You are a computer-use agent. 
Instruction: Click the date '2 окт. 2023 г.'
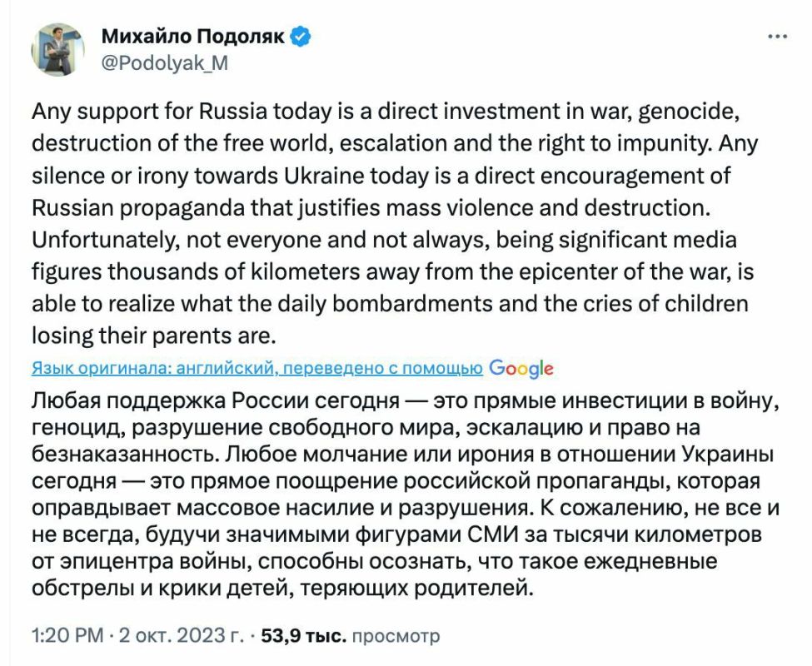coord(182,635)
